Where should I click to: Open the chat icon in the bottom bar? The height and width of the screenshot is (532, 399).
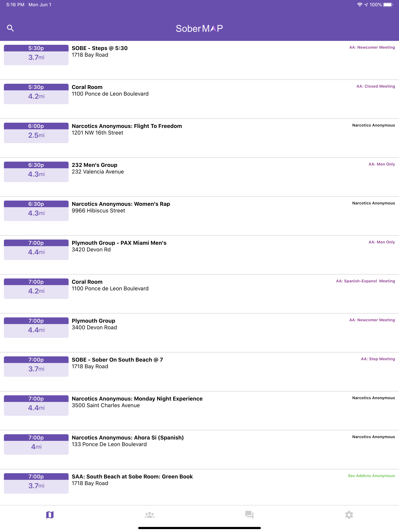click(x=249, y=515)
